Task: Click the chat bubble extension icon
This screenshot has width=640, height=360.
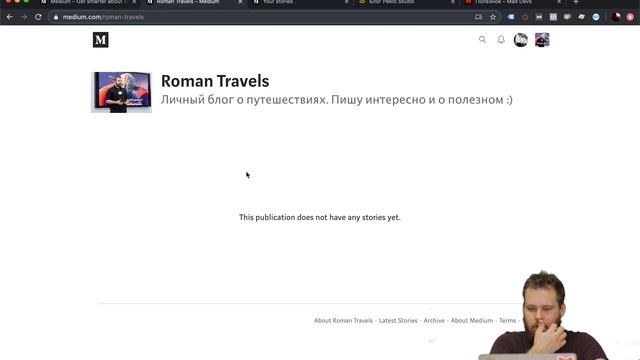Action: click(567, 17)
